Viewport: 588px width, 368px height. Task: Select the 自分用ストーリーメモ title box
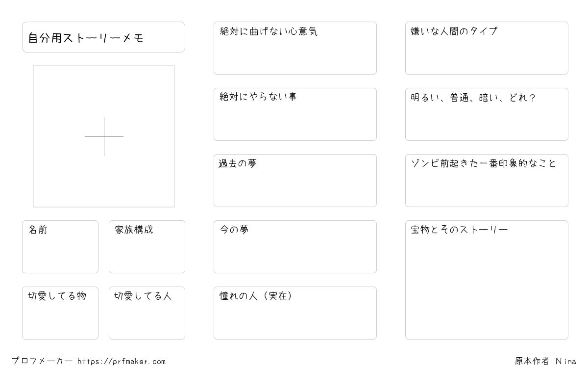pos(103,37)
